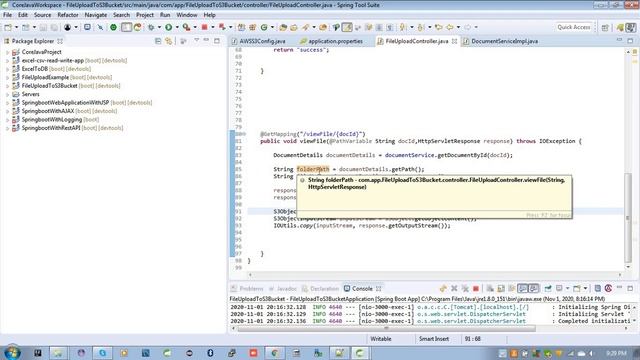This screenshot has width=640, height=360.
Task: Switch to the DocumentServiceImpl.java editor tab
Action: (x=500, y=41)
